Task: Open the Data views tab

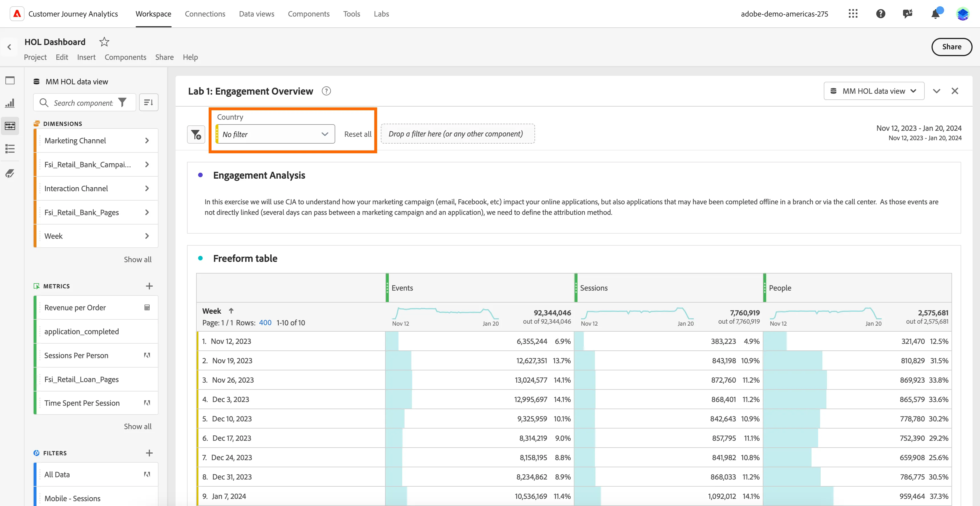Action: click(x=257, y=14)
